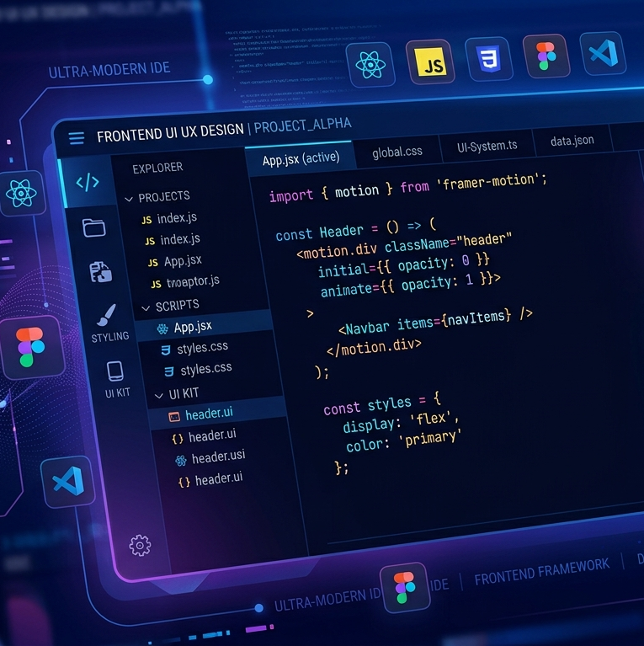
Task: Collapse the UI KIT tree section
Action: [159, 396]
